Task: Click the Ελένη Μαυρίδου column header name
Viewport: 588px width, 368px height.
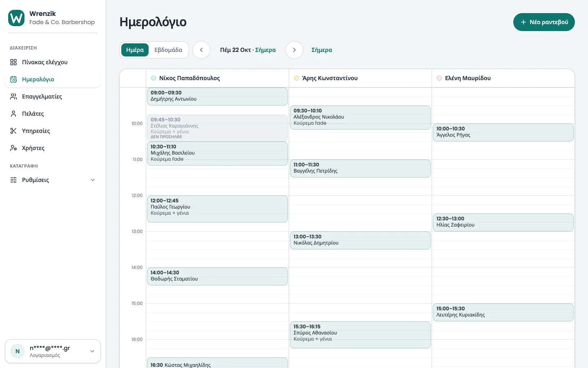Action: [468, 78]
